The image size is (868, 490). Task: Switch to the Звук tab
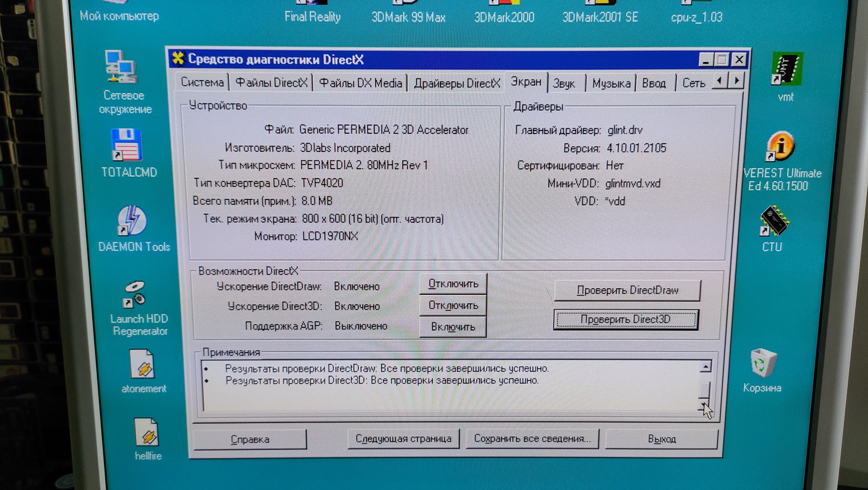(x=564, y=83)
